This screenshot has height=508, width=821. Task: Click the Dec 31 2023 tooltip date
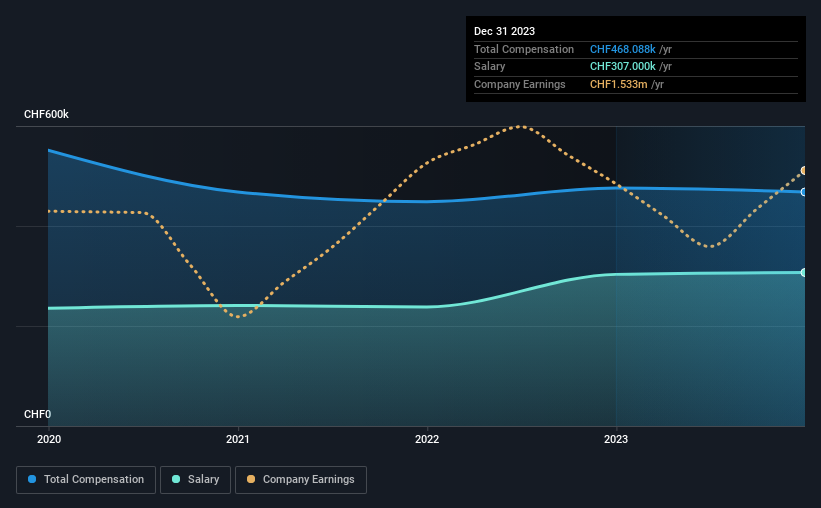(x=504, y=31)
